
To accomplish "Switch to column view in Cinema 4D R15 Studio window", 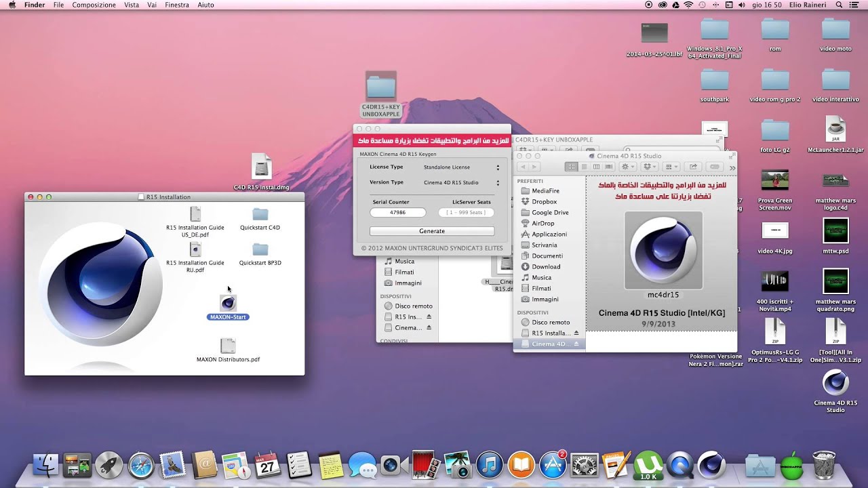I will (x=596, y=167).
